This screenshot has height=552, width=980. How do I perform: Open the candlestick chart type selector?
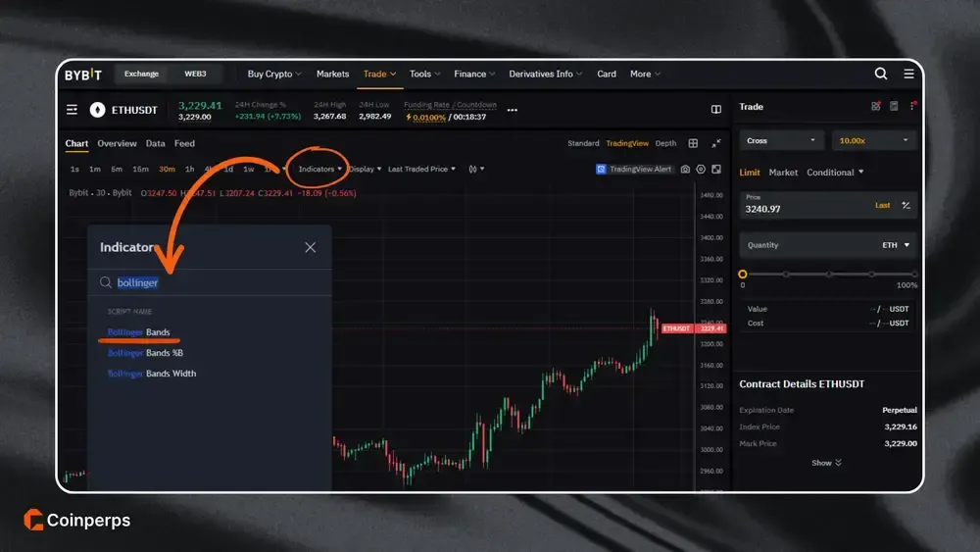(x=476, y=169)
